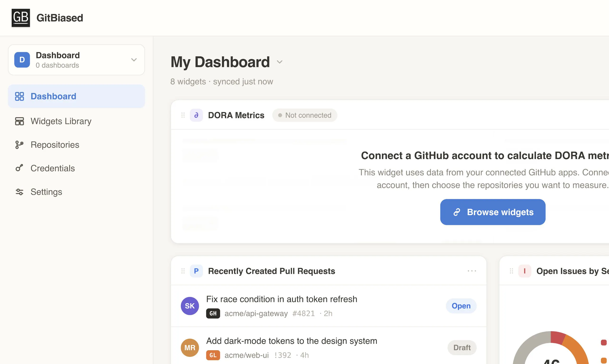Expand the Dashboard workspace switcher chevron

(x=134, y=60)
